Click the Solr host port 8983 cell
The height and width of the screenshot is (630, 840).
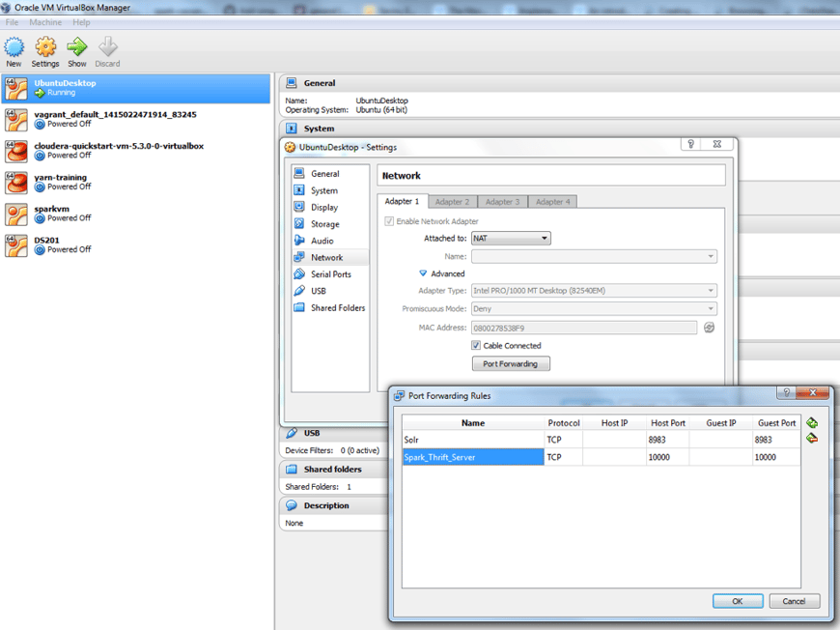pos(668,440)
